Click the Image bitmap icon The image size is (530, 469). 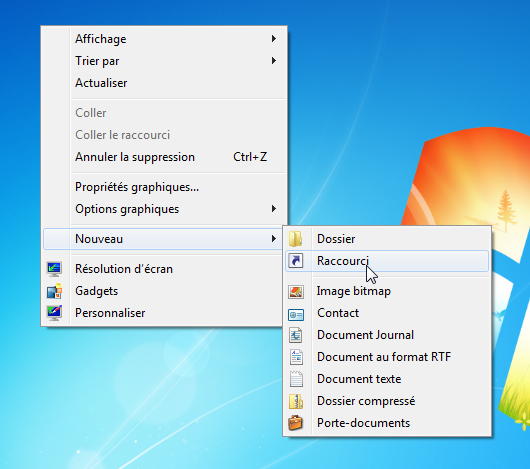point(296,291)
